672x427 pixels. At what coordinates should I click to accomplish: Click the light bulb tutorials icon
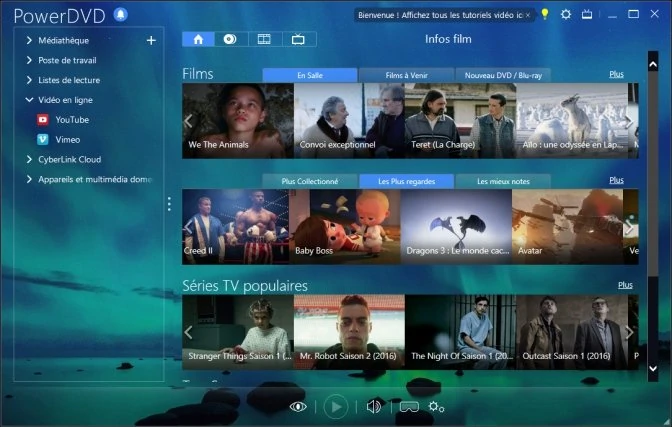click(x=545, y=14)
